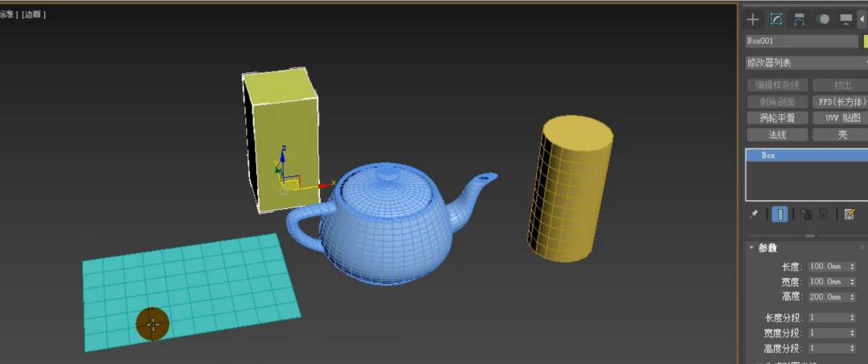
Task: Open the Display panel tab
Action: pyautogui.click(x=845, y=19)
